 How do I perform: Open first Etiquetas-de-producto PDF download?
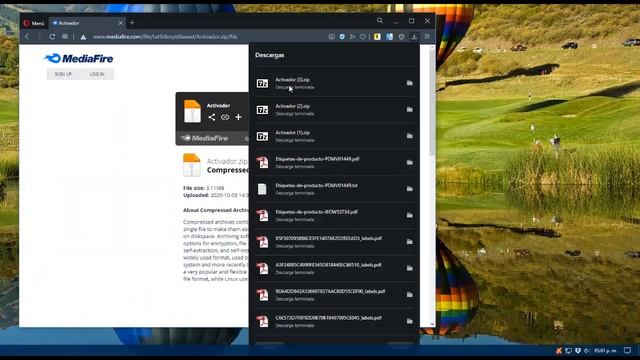334,162
